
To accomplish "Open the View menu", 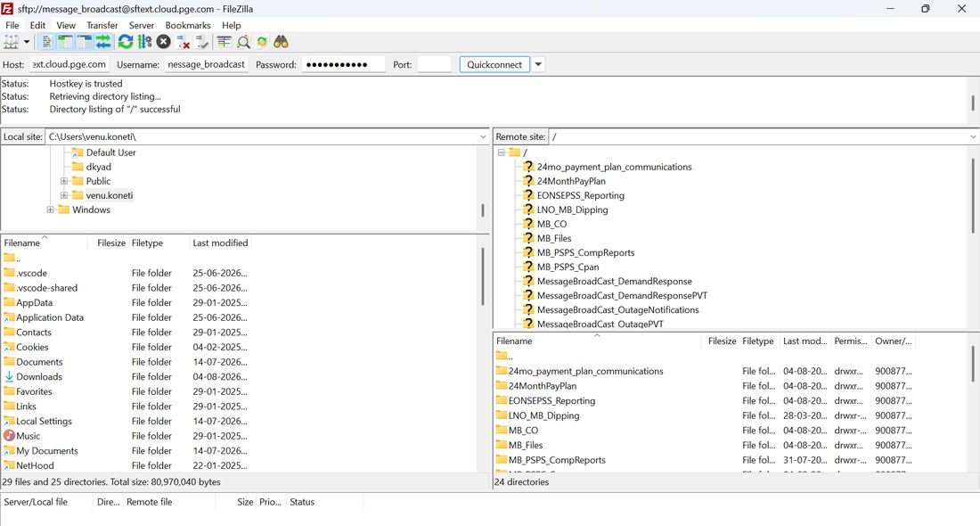I will [x=66, y=25].
